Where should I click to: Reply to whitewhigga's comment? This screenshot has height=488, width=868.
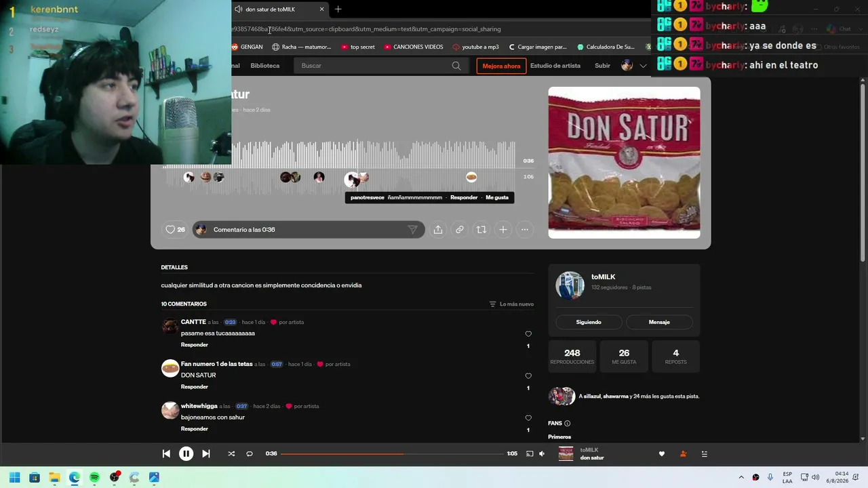[x=195, y=429]
